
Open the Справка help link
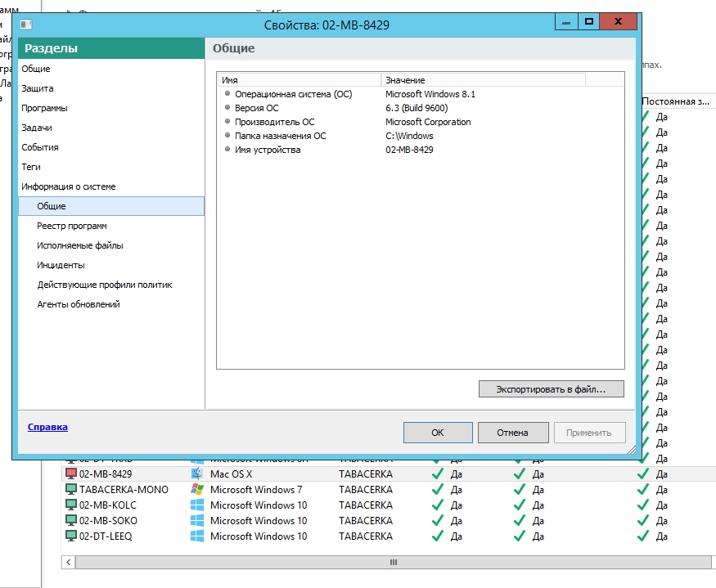[47, 428]
